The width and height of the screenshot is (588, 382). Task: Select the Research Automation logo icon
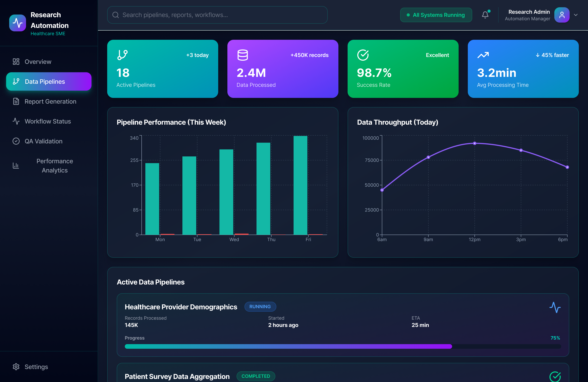[17, 23]
